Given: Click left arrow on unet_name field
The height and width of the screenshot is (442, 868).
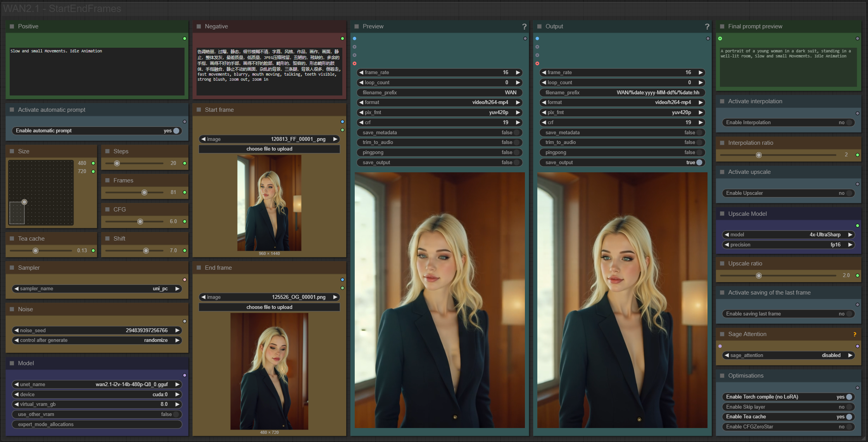Looking at the screenshot, I should pos(16,384).
